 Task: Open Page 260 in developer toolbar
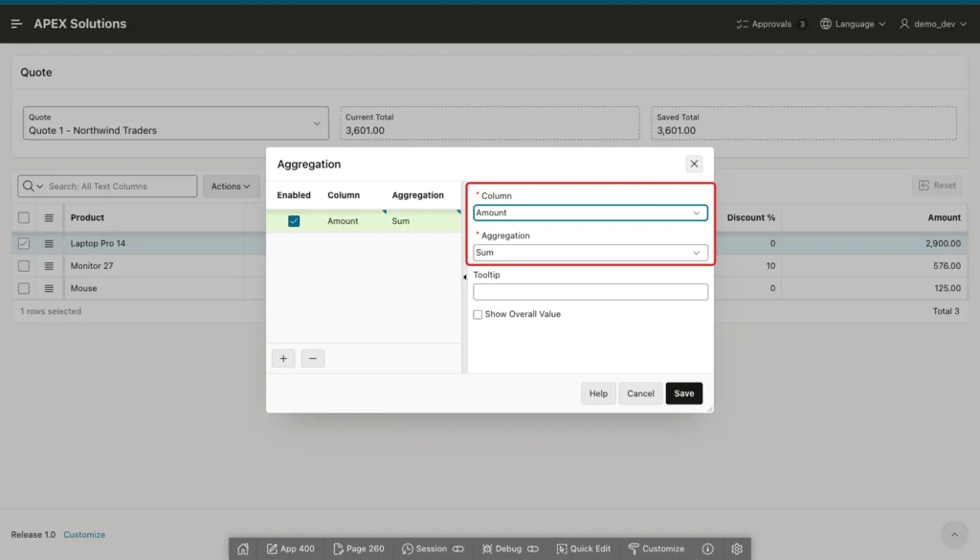point(359,549)
